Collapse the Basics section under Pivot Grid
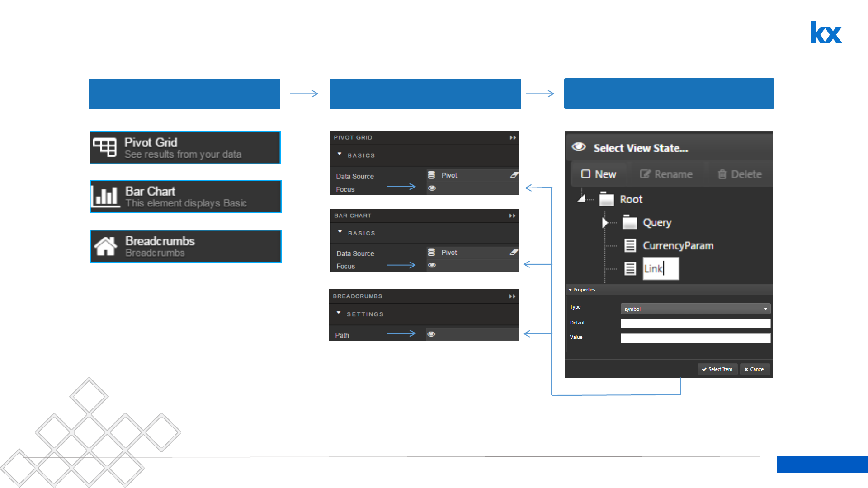 point(340,155)
